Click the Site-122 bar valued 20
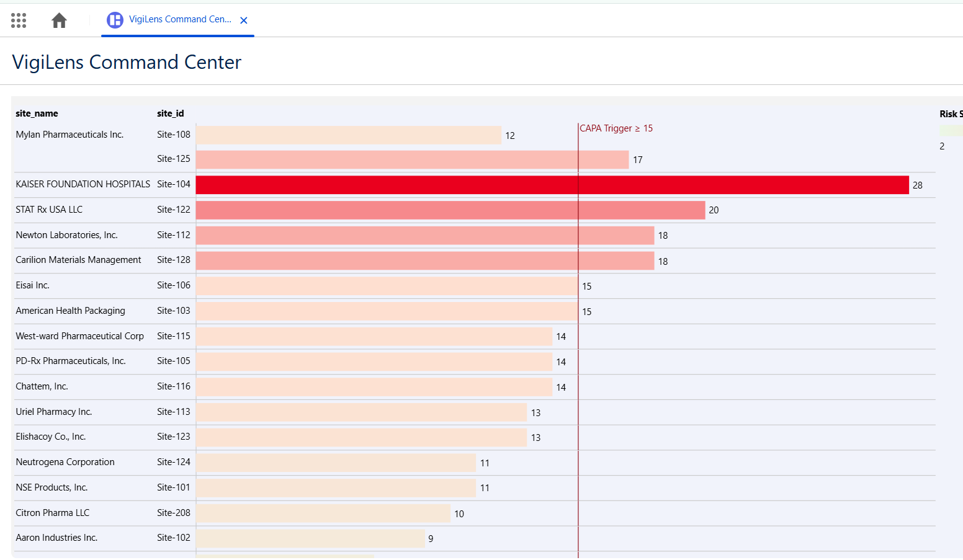The width and height of the screenshot is (963, 560). pyautogui.click(x=450, y=210)
